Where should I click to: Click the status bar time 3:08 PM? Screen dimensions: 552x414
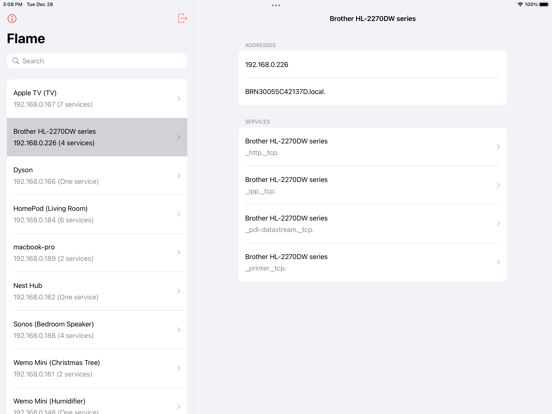coord(13,4)
